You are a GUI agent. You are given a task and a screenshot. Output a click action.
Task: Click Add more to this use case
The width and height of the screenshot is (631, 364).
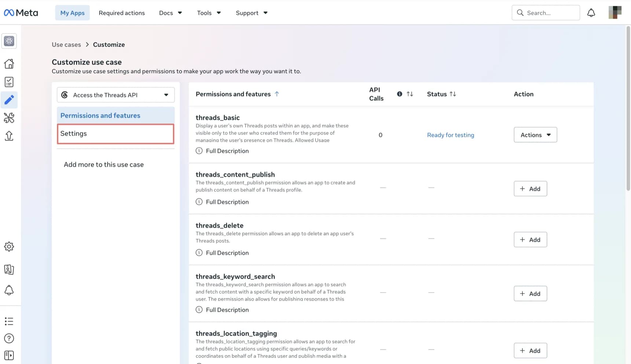tap(104, 165)
